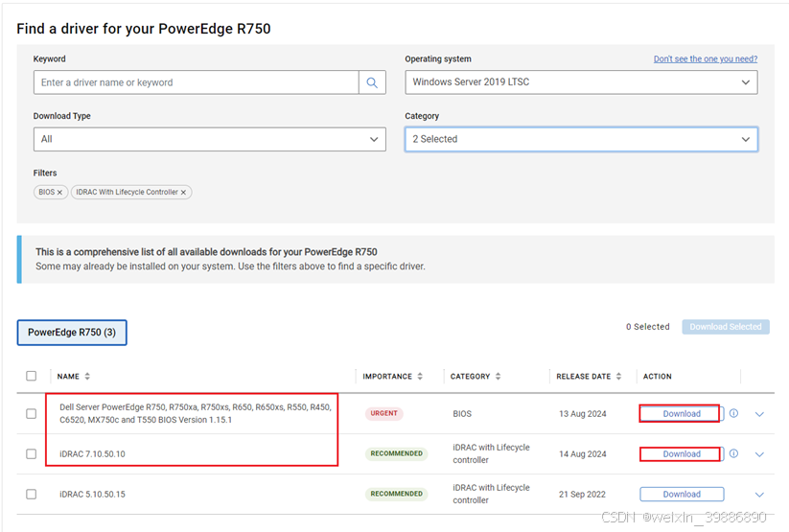Click the BIOS Version 1.15.1 driver name
Screen dimensions: 789x532
coord(196,413)
